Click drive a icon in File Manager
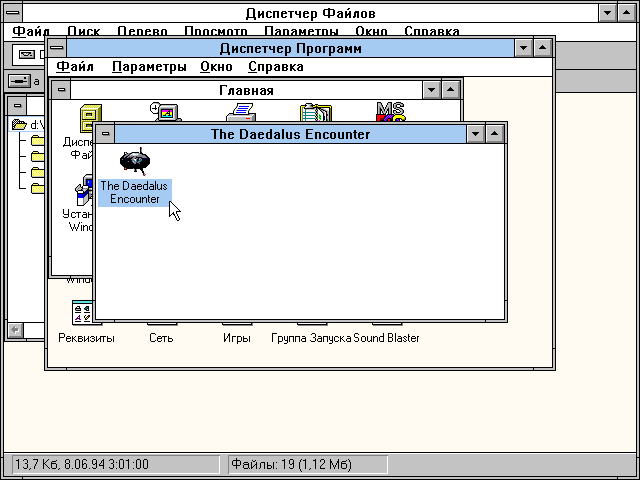 tap(20, 81)
